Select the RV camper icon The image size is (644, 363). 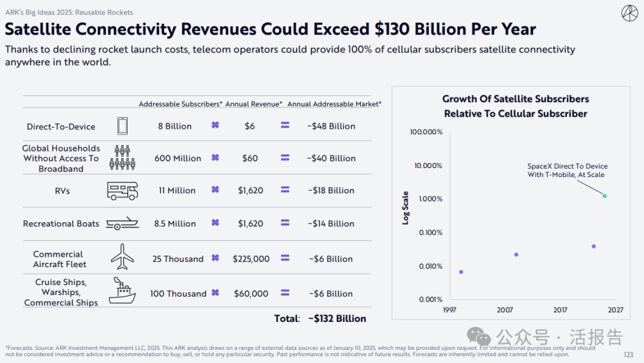tap(122, 191)
